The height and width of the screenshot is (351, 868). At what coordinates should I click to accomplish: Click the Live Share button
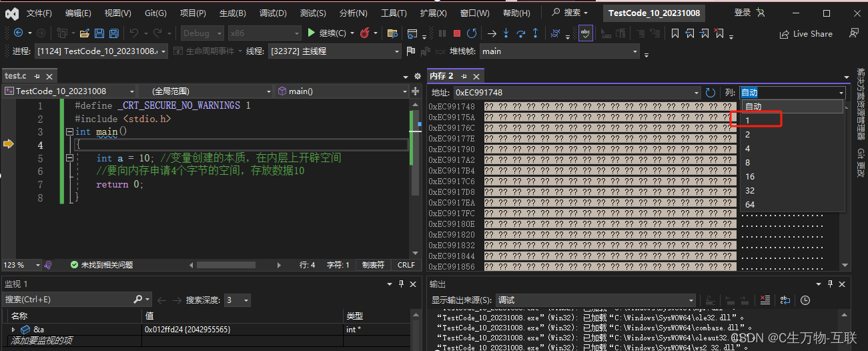806,33
